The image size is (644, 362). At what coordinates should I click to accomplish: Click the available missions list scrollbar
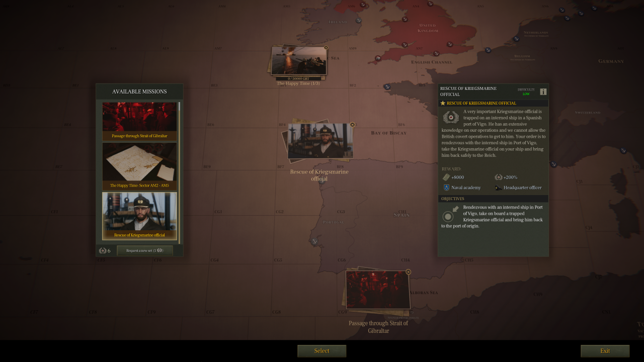pyautogui.click(x=179, y=172)
